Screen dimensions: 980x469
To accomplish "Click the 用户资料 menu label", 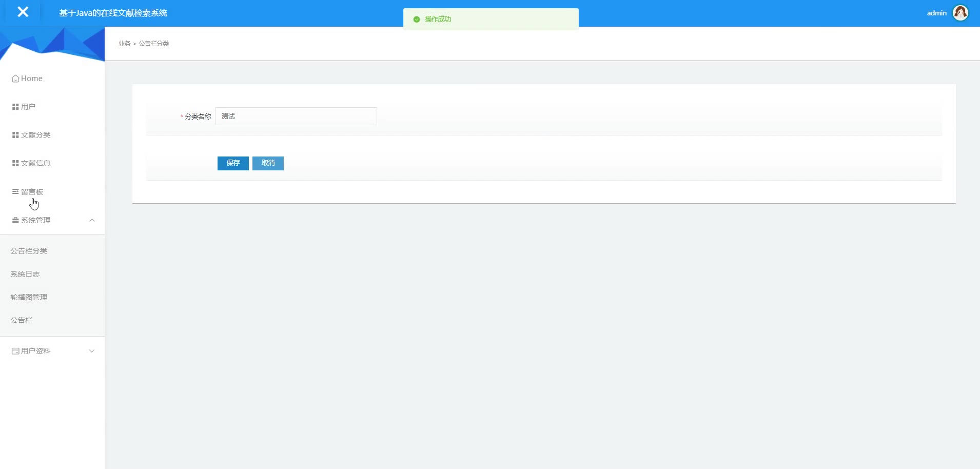I will pyautogui.click(x=36, y=351).
